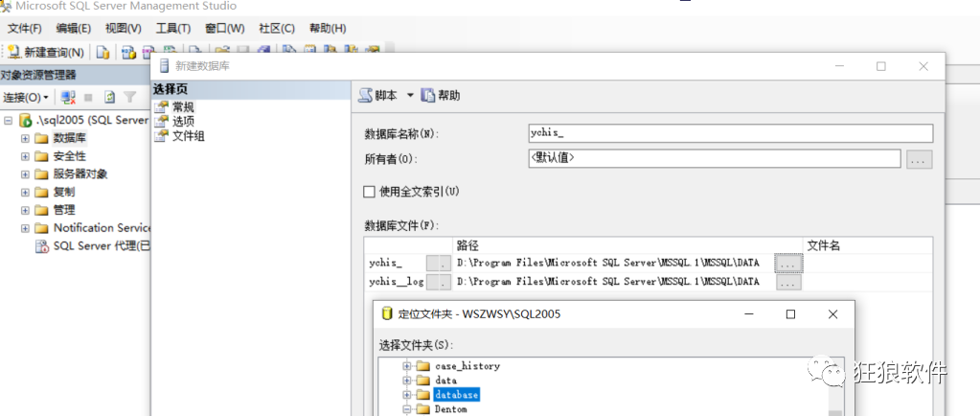Image resolution: width=980 pixels, height=416 pixels.
Task: Click the 脚本 button label
Action: tap(386, 96)
